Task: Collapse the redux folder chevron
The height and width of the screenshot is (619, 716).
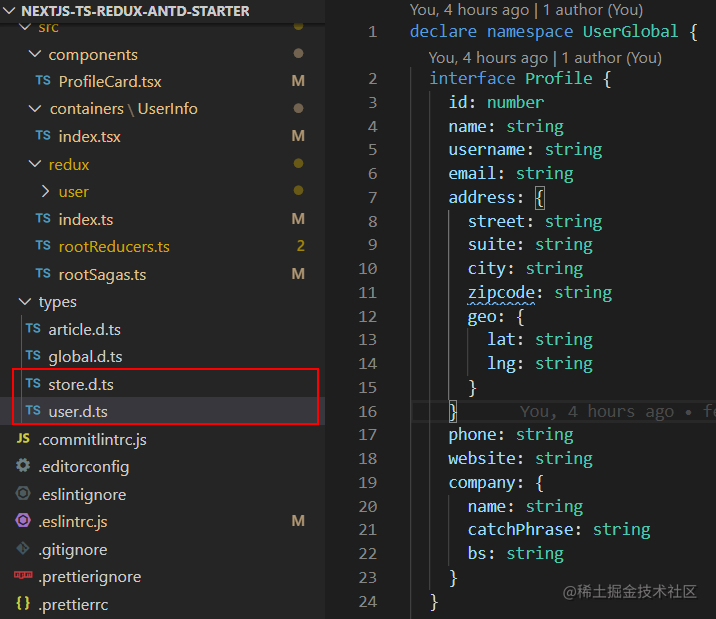Action: (35, 164)
